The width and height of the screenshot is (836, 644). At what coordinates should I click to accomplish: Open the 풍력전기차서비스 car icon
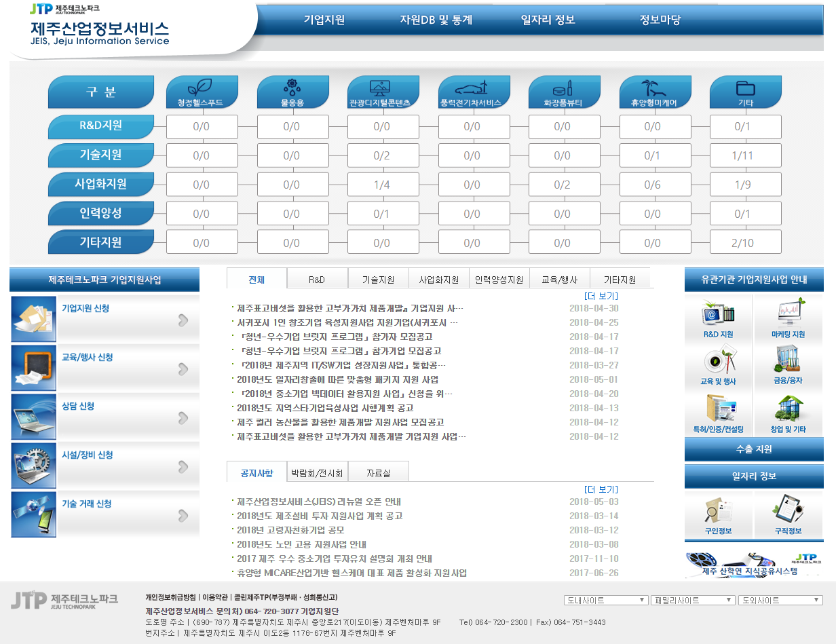click(x=472, y=88)
